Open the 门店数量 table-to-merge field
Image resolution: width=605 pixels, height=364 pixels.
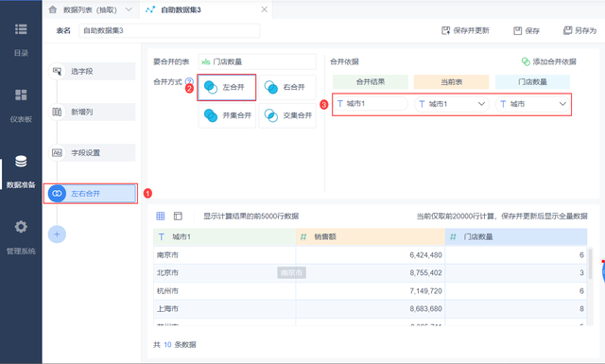click(257, 61)
